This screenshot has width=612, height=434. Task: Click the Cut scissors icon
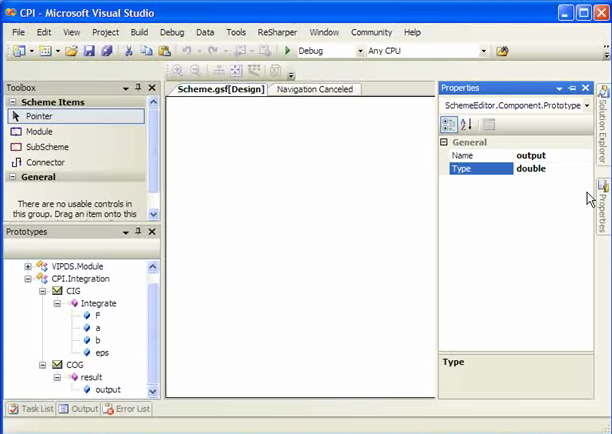point(127,51)
